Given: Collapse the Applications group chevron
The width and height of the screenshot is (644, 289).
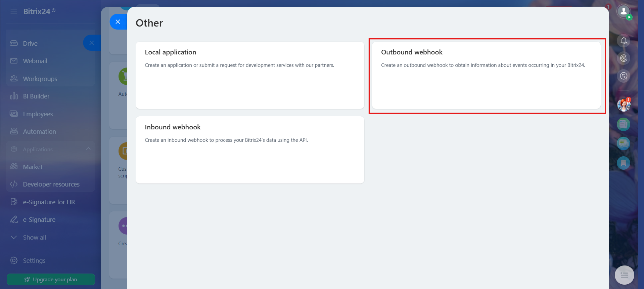Looking at the screenshot, I should click(88, 149).
